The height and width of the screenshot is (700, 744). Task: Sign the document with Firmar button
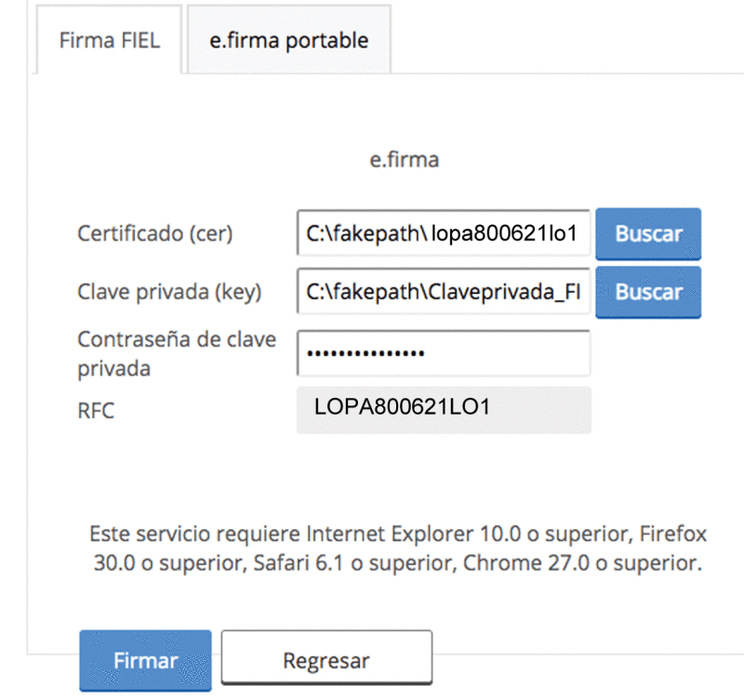145,660
